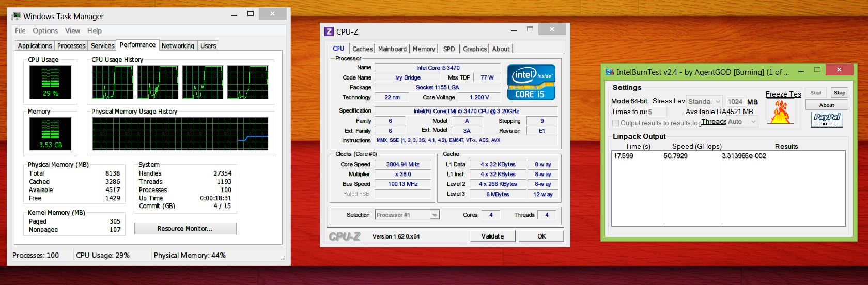This screenshot has height=285, width=868.
Task: Click the Max TDP 77 W value
Action: (x=487, y=77)
